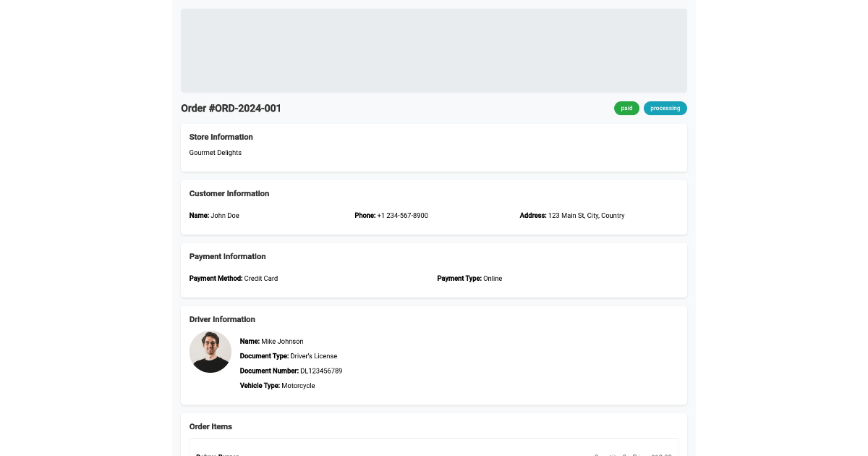Image resolution: width=868 pixels, height=456 pixels.
Task: Click the Deluxe Burger order item
Action: (218, 454)
